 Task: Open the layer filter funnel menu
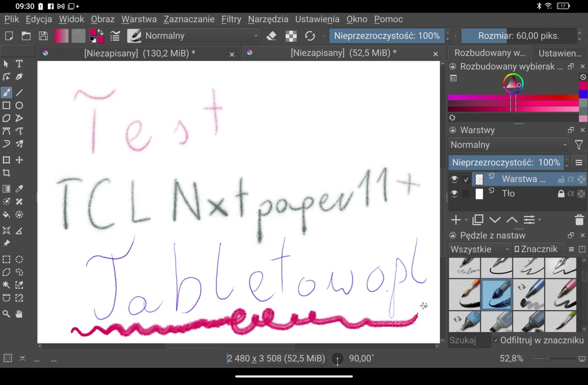[x=579, y=145]
